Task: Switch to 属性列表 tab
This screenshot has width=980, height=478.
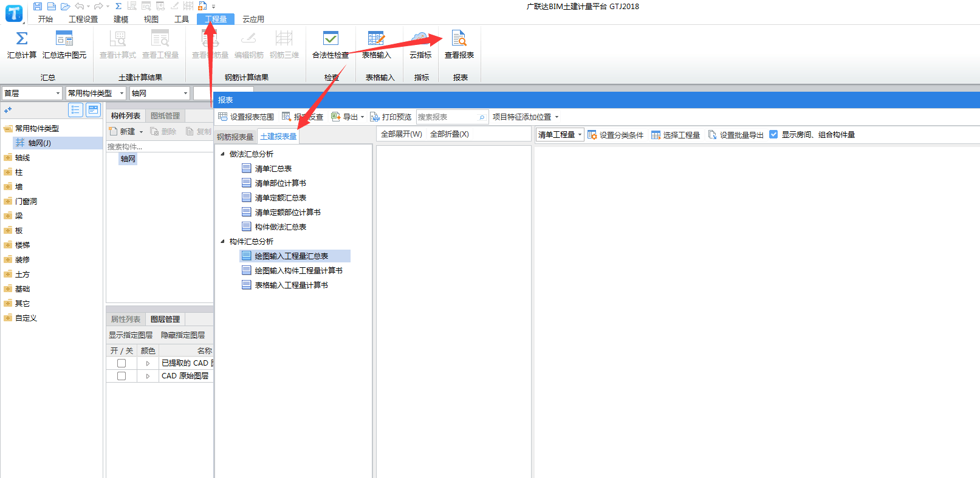Action: [x=126, y=319]
